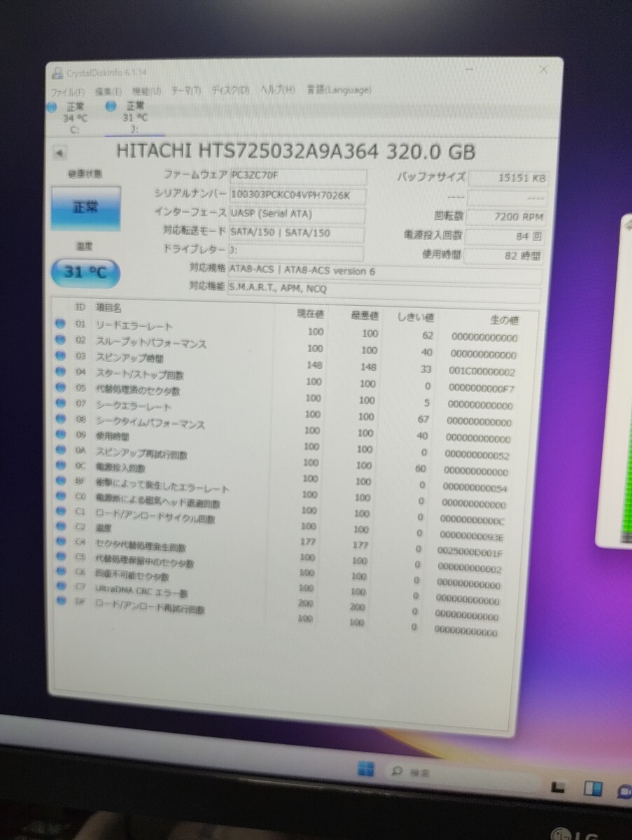This screenshot has width=632, height=840.
Task: Click the standard field ATA8-ACS version 6
Action: (384, 273)
